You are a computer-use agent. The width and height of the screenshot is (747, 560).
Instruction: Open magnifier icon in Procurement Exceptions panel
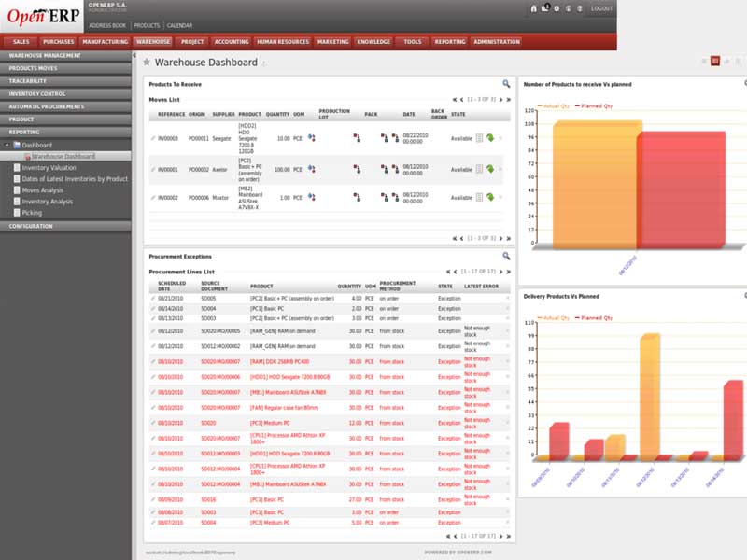pyautogui.click(x=507, y=256)
